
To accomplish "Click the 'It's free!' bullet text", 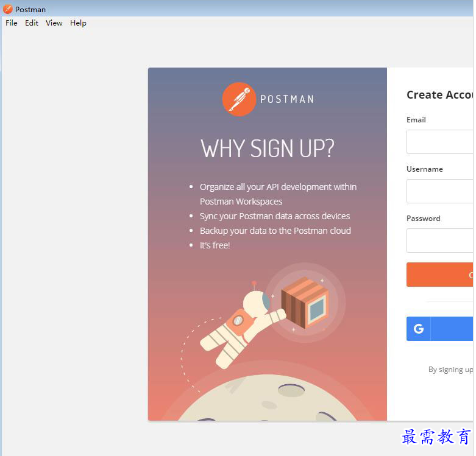I will [x=215, y=245].
